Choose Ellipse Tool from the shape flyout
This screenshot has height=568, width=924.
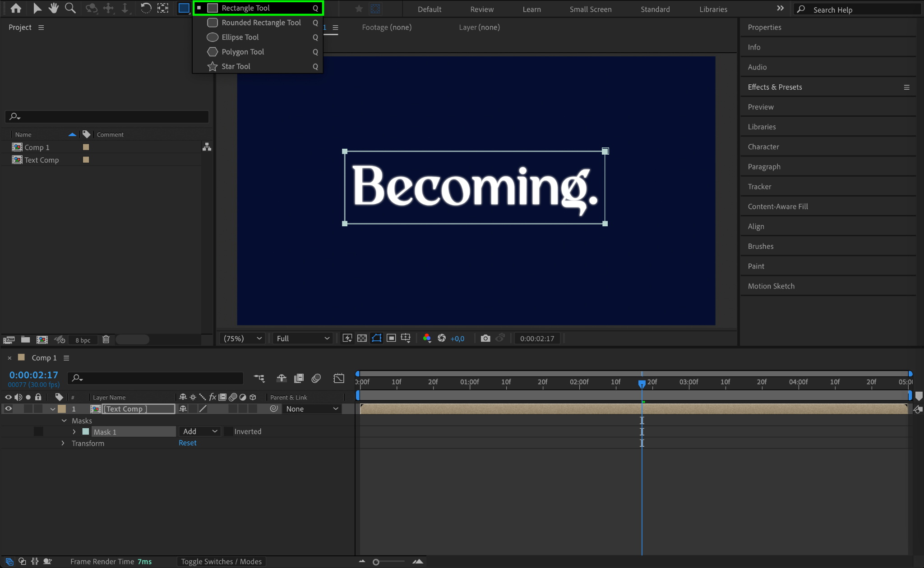[x=240, y=37]
